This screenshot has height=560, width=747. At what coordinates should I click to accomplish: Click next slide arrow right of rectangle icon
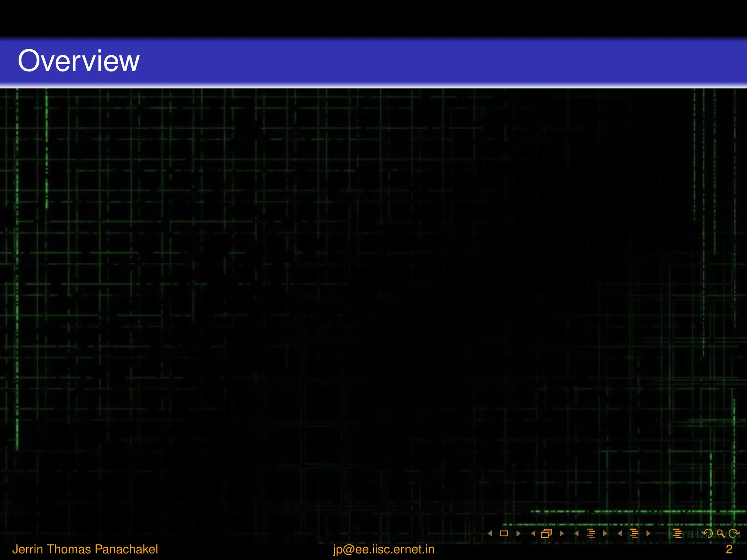[x=518, y=533]
